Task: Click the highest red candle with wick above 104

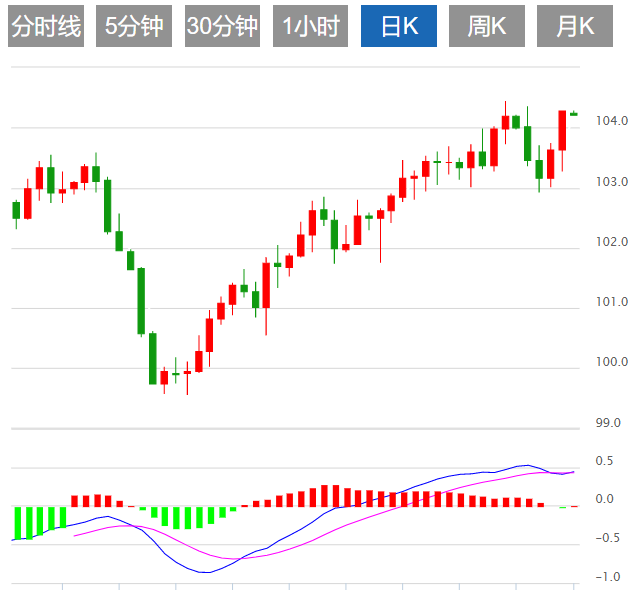Action: tap(505, 123)
